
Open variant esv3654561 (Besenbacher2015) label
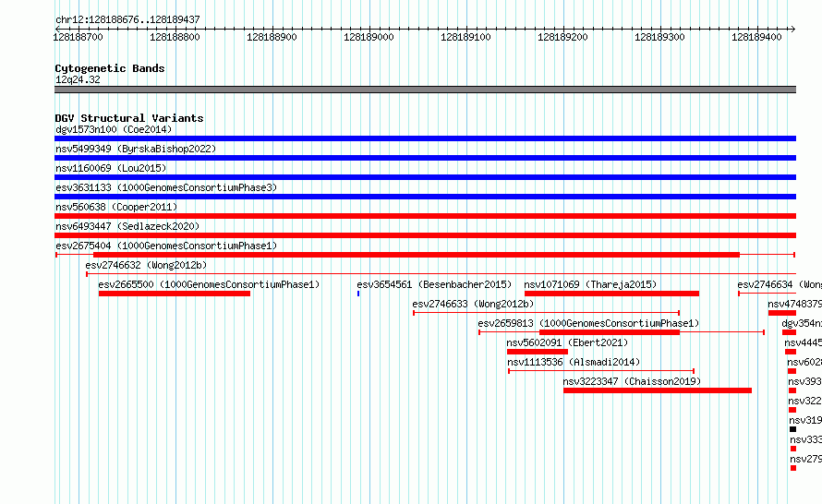pos(434,284)
